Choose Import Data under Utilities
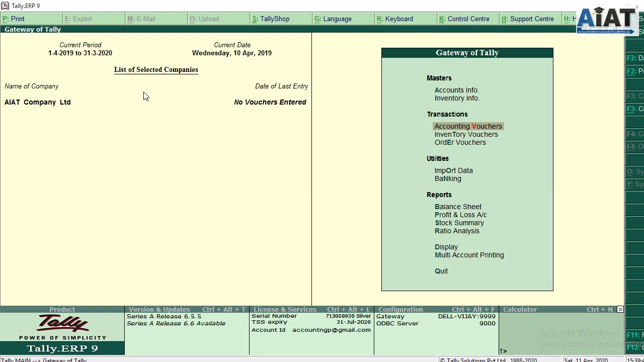 (x=453, y=170)
